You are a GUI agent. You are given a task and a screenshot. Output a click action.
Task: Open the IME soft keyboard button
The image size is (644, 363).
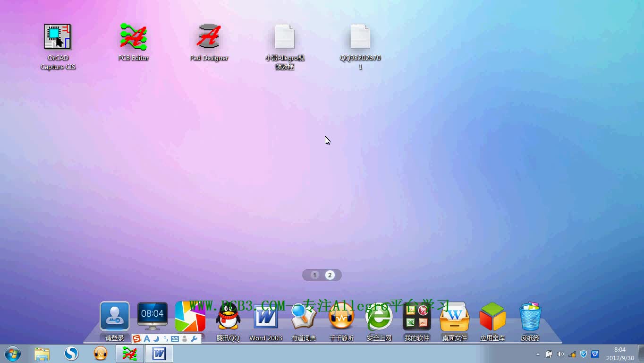click(x=175, y=339)
